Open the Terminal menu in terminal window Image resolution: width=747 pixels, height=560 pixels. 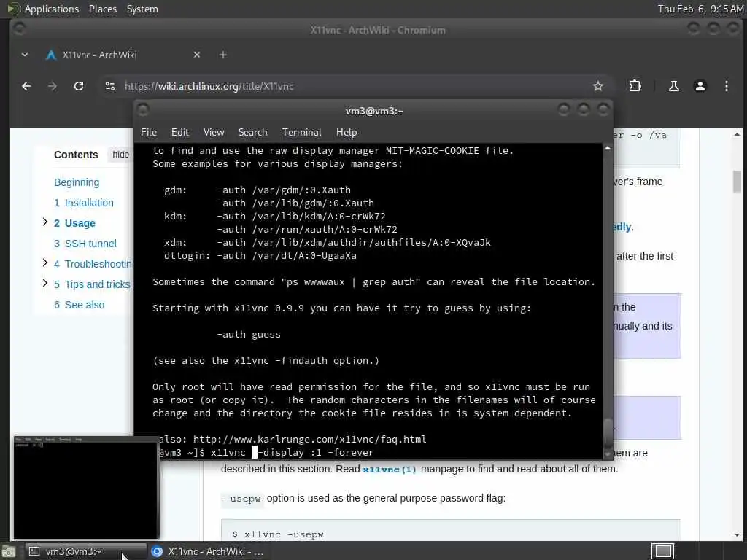click(301, 133)
